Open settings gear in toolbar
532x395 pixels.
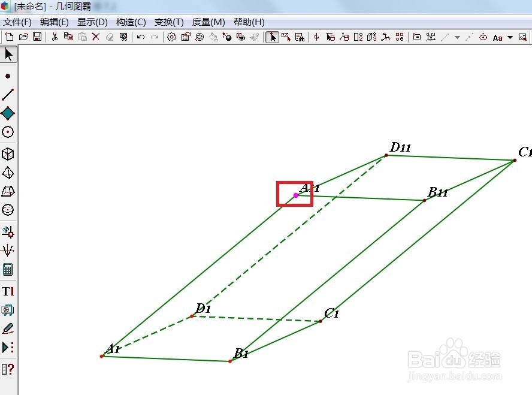point(172,37)
